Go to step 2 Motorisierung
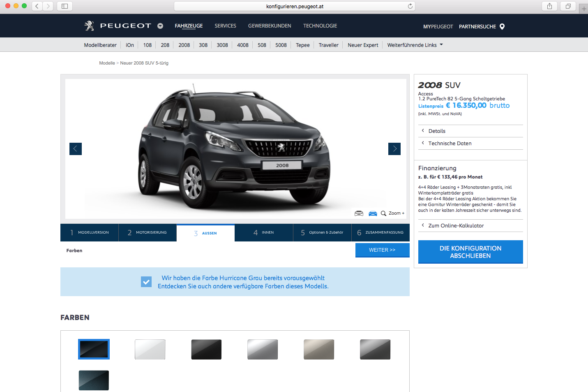Screen dimensions: 588x392 tap(148, 232)
